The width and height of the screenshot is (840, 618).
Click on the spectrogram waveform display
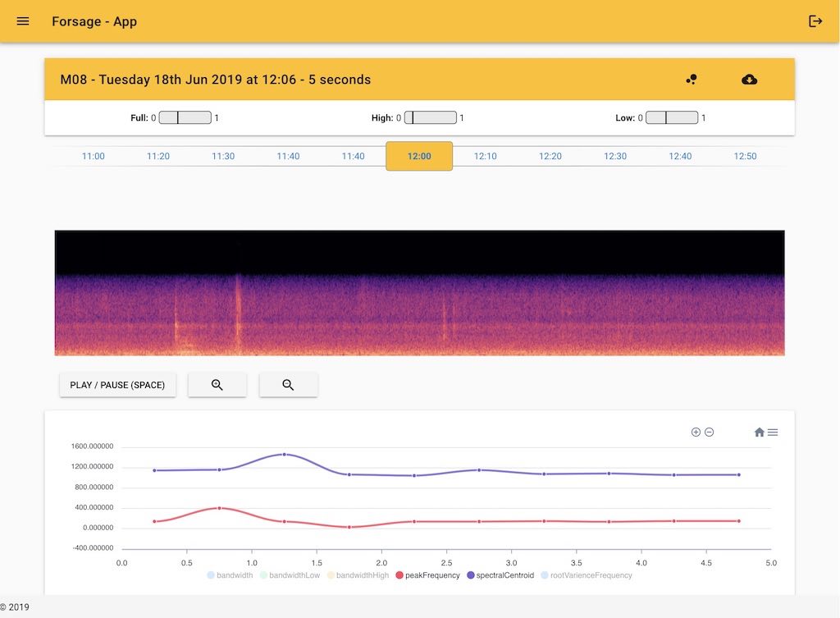tap(419, 293)
